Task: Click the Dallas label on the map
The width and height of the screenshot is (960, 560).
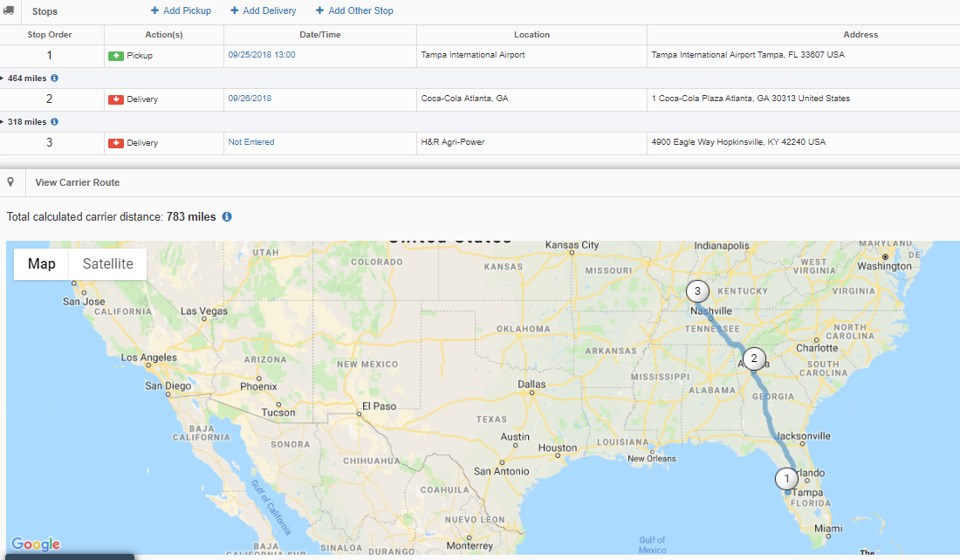Action: tap(531, 385)
